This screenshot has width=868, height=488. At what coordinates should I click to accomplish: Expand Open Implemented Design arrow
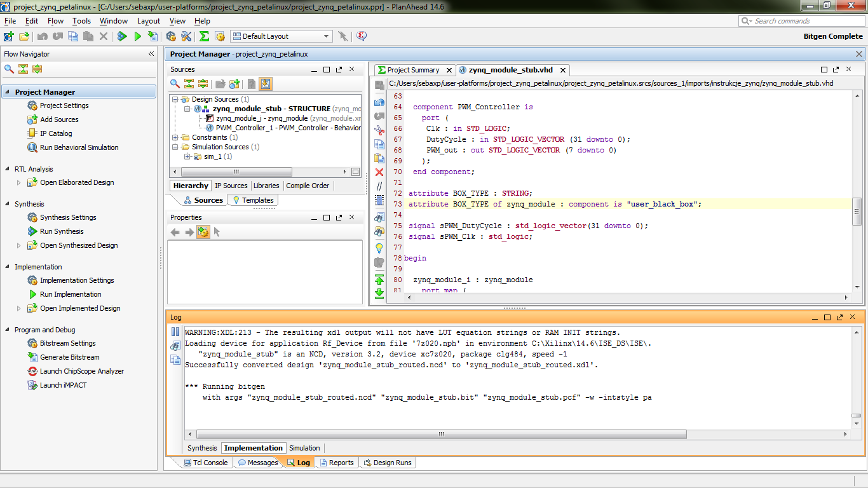(18, 308)
